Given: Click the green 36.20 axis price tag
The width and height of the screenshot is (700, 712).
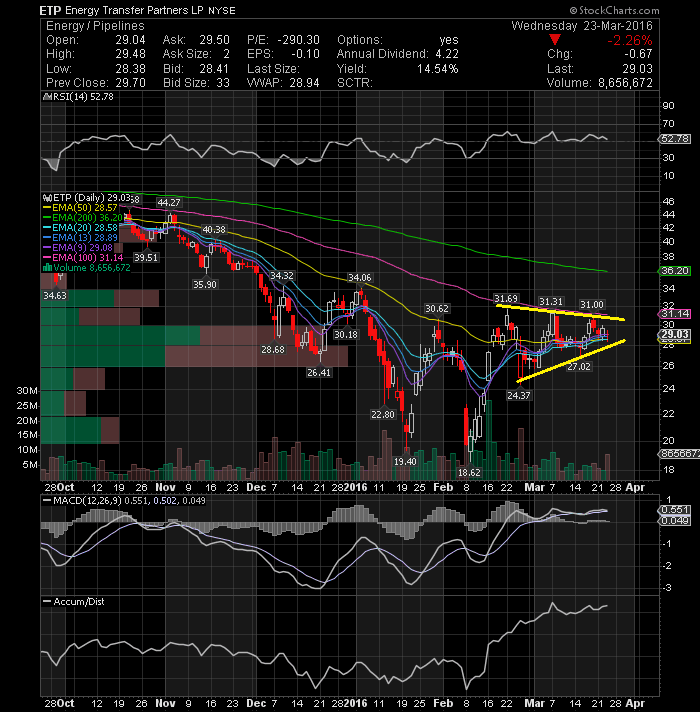Looking at the screenshot, I should tap(675, 271).
